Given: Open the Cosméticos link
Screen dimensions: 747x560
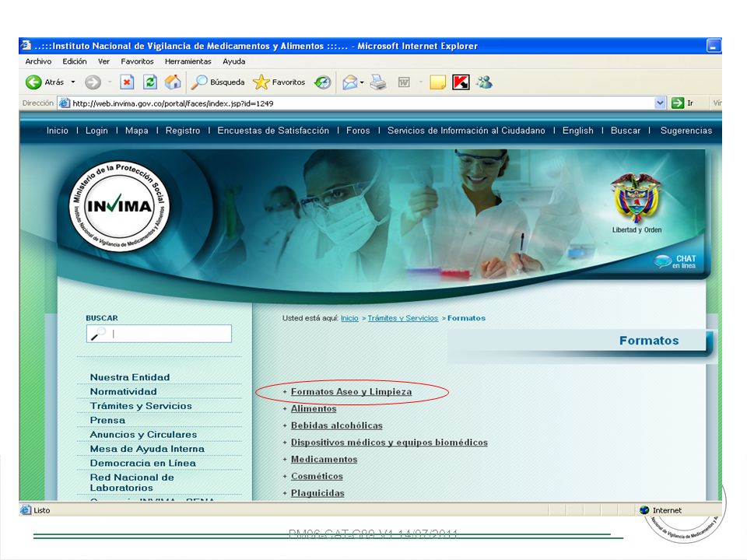Looking at the screenshot, I should (x=317, y=476).
